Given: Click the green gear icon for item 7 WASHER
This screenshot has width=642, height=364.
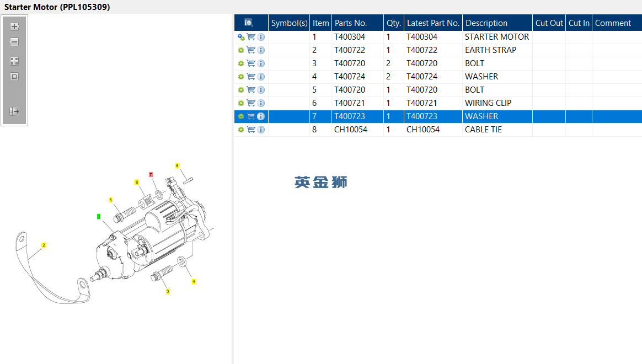Looking at the screenshot, I should tap(241, 116).
